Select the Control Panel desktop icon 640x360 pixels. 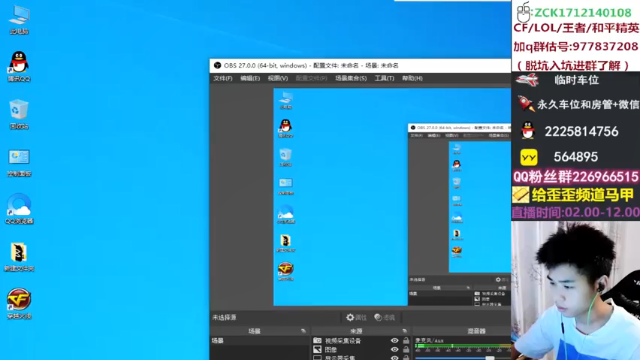19,162
